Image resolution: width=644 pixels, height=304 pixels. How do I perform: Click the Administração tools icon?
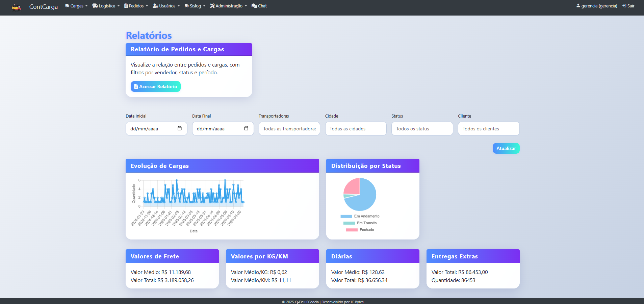click(212, 6)
